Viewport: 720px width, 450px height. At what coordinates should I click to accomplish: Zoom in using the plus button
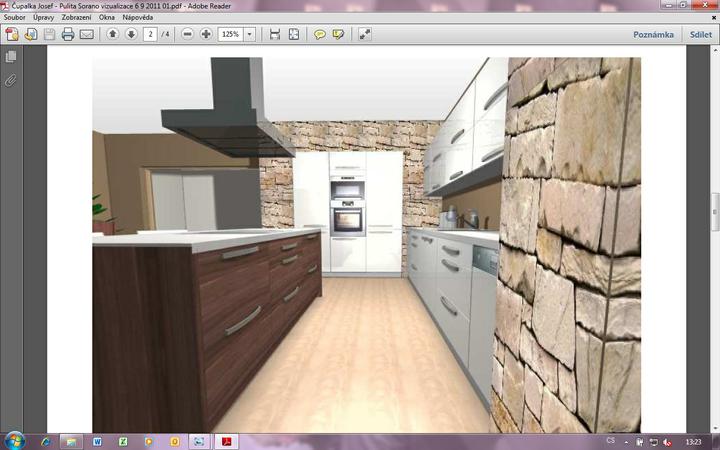pyautogui.click(x=206, y=34)
